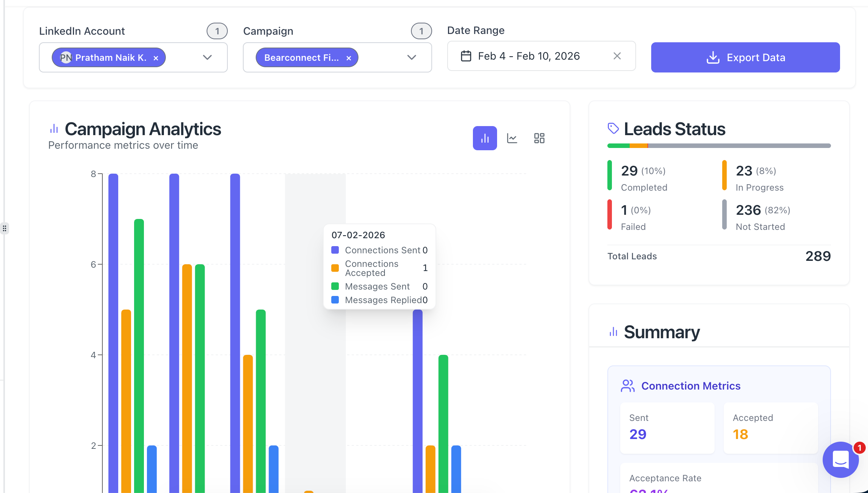Click the Sent 29 metric card
868x493 pixels.
click(x=667, y=428)
